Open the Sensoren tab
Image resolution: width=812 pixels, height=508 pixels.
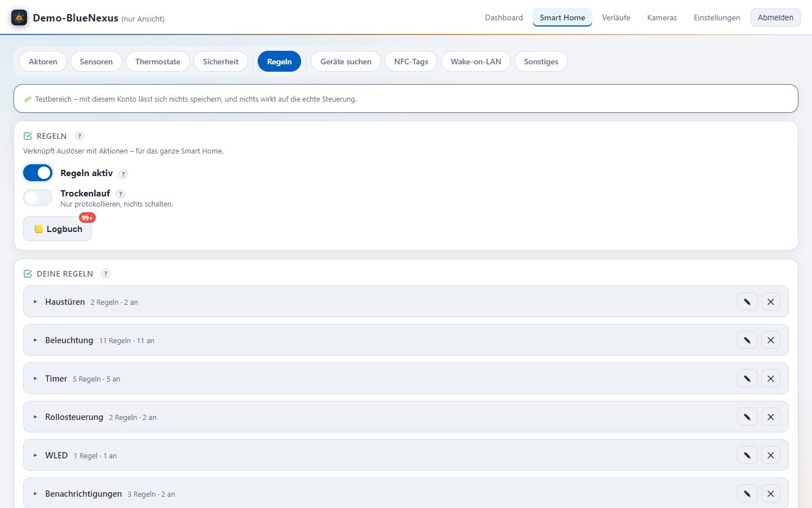click(x=96, y=62)
